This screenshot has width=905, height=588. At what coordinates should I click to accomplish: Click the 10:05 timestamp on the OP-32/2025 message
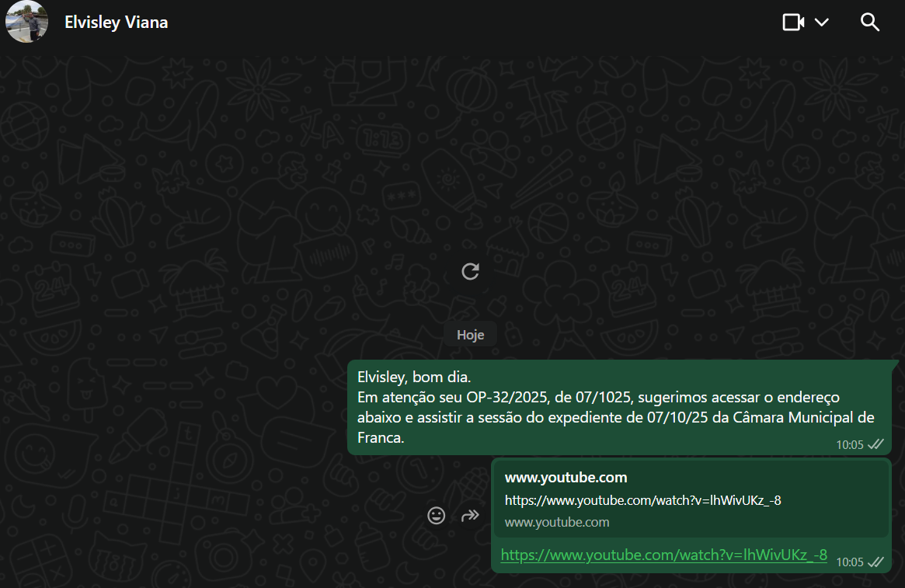(x=849, y=445)
